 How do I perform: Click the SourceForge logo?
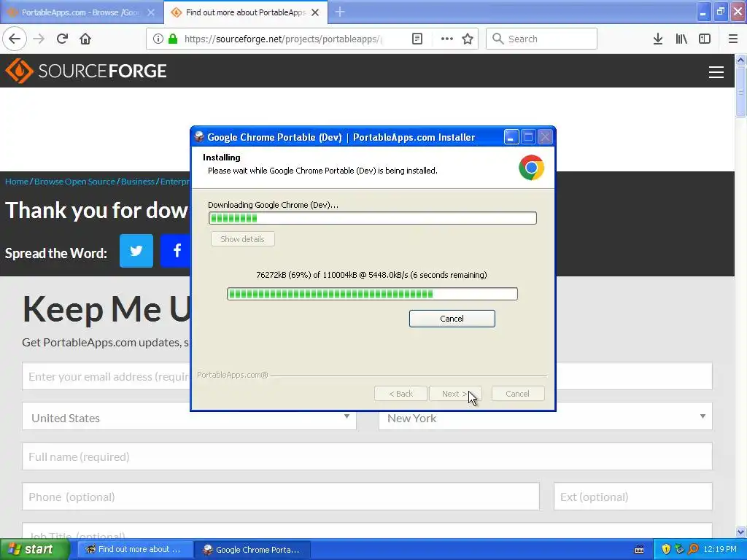[86, 71]
